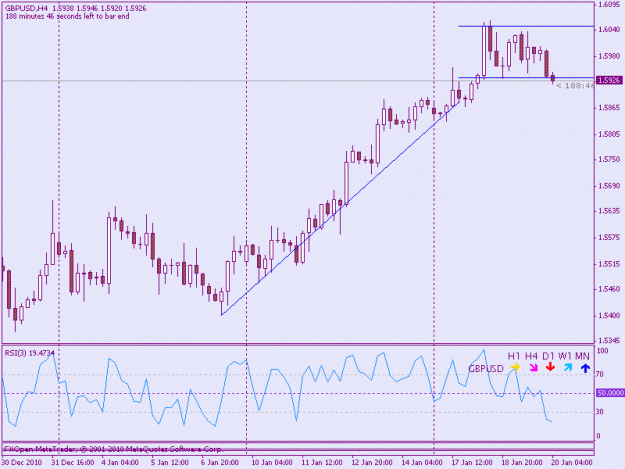Click the '17 Jan 12:00' time label
Screen dimensions: 625x469
pos(472,462)
